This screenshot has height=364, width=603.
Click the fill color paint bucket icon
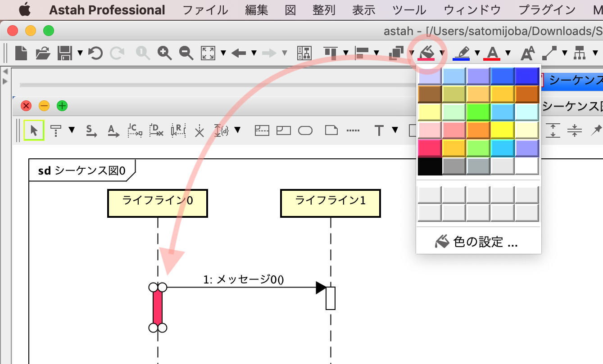click(x=426, y=53)
